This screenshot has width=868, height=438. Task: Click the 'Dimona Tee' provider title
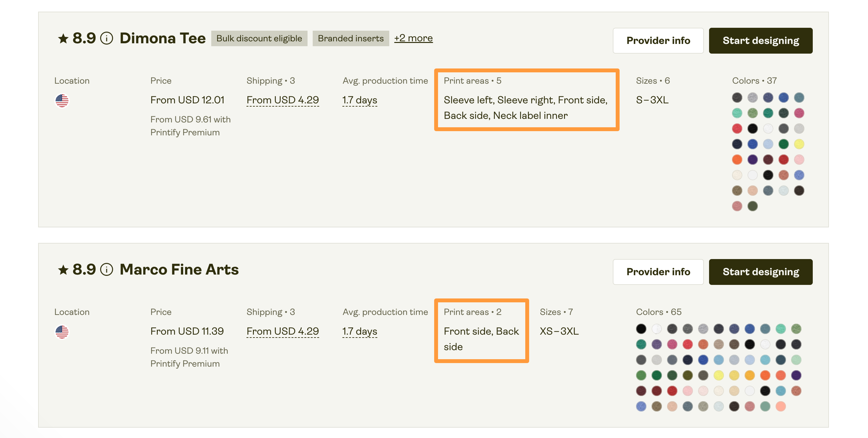click(x=162, y=38)
